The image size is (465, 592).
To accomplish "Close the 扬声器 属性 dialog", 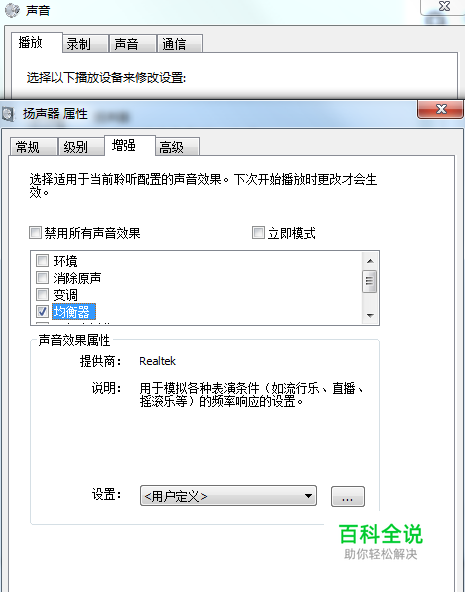I will tap(440, 109).
